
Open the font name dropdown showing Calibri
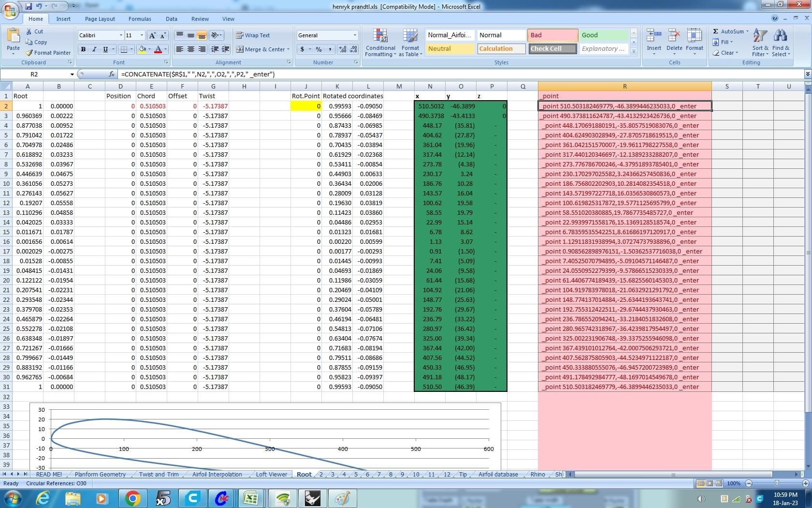(x=120, y=35)
